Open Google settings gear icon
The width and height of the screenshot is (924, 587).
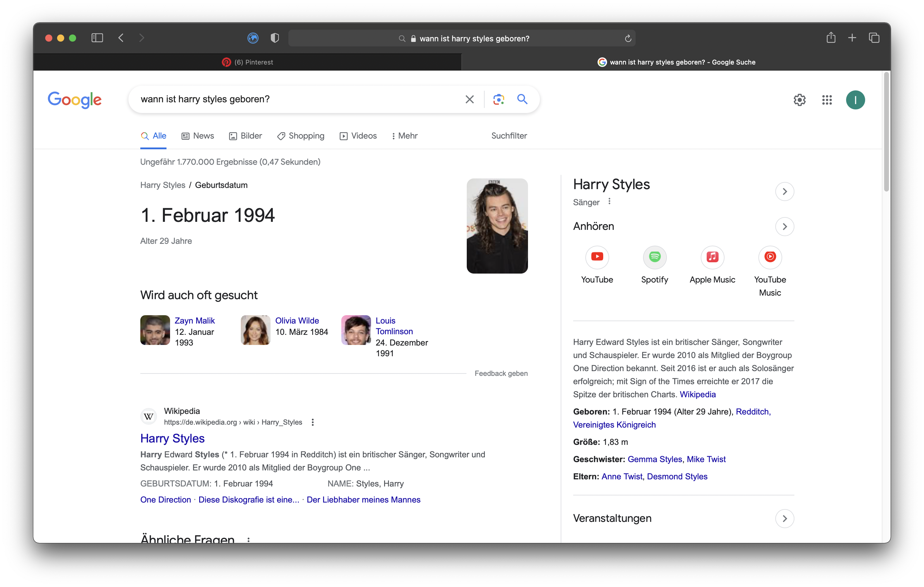click(800, 100)
